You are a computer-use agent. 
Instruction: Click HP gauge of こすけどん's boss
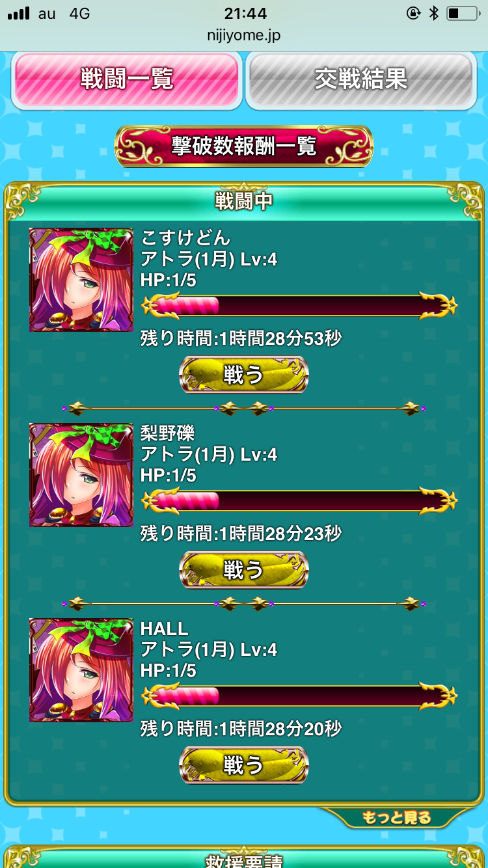click(299, 305)
